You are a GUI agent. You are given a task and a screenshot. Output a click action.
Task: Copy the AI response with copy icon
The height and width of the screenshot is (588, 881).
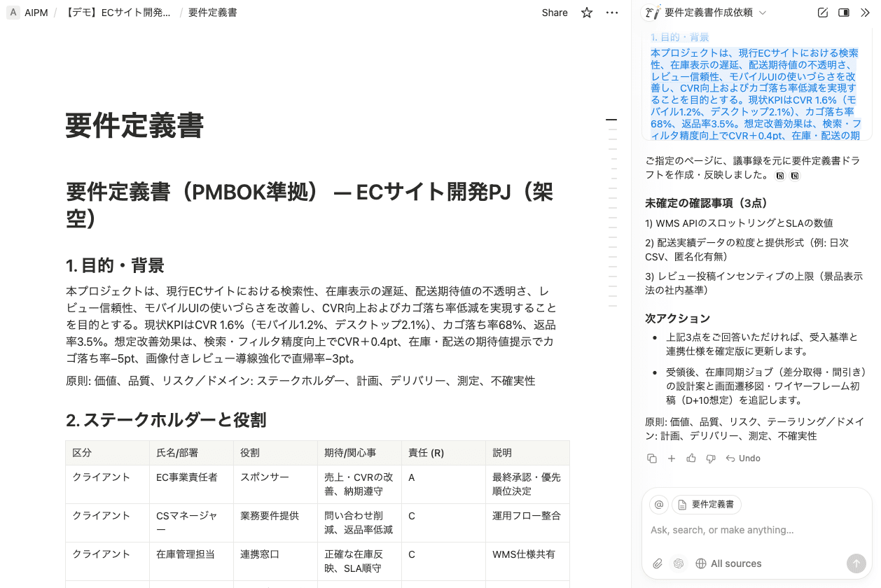point(652,458)
